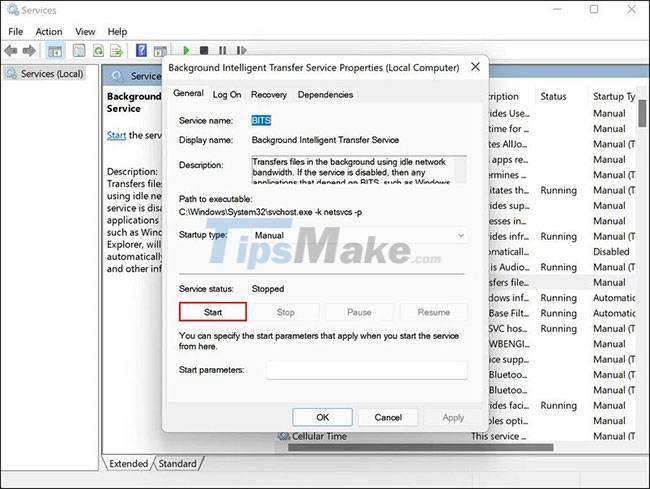
Task: Click the Start the service link
Action: pos(116,135)
